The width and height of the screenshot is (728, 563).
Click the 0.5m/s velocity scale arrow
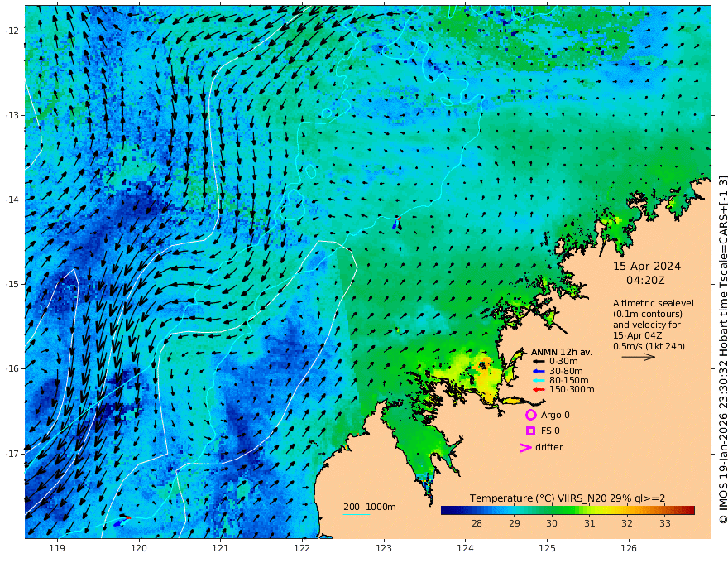point(639,357)
